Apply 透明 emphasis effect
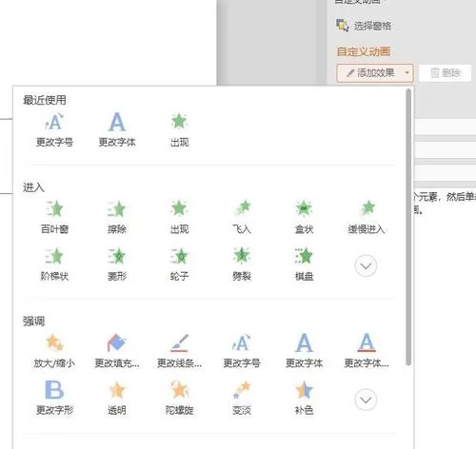 (117, 398)
